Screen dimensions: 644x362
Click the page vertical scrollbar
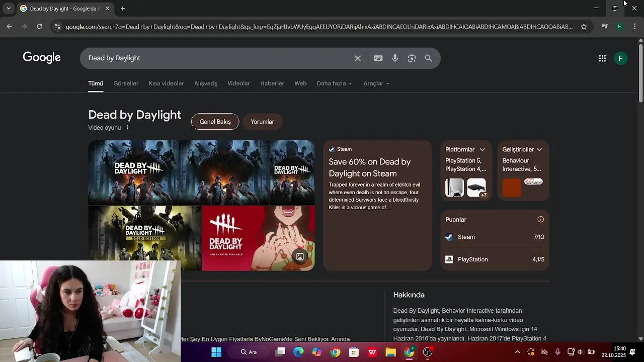point(640,73)
